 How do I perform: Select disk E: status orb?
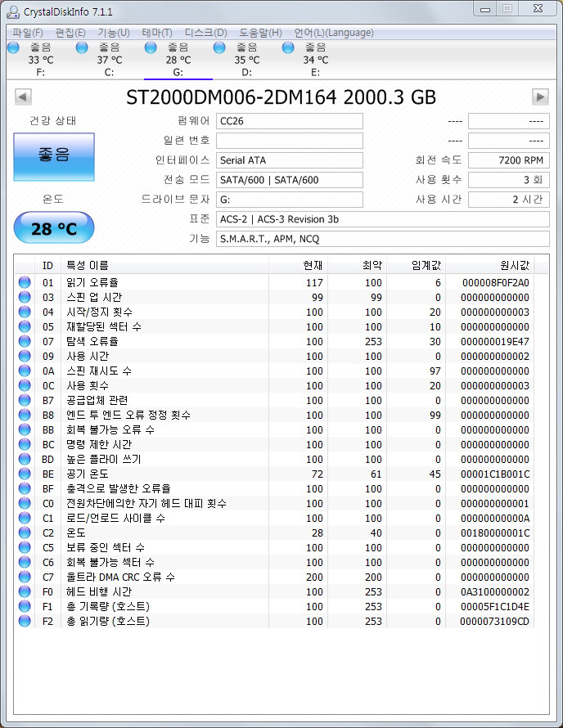[x=288, y=47]
